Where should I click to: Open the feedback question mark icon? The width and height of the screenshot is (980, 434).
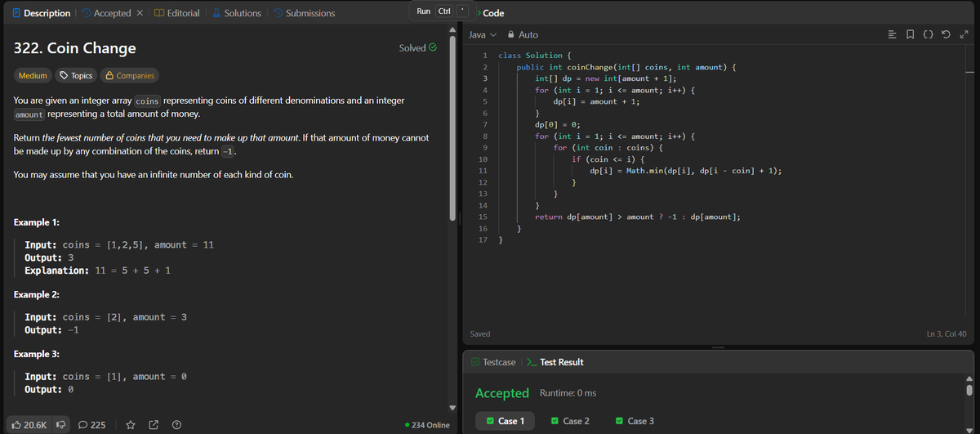click(x=176, y=425)
